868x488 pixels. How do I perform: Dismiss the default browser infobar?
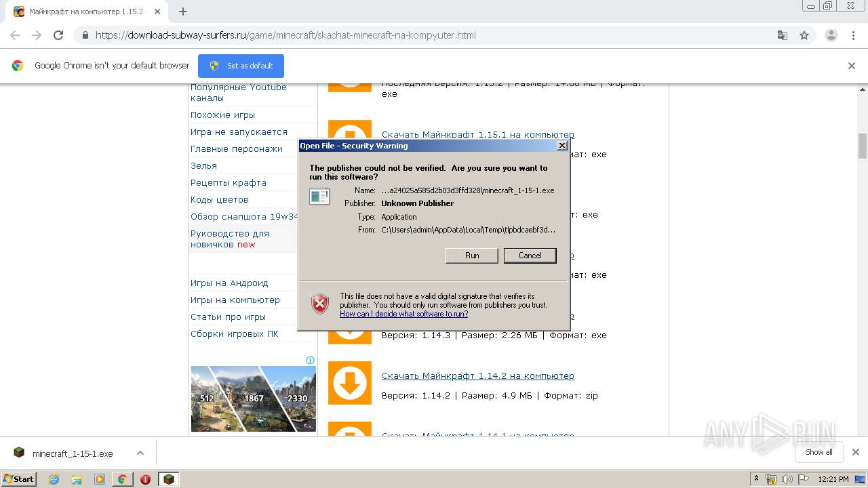(x=852, y=66)
